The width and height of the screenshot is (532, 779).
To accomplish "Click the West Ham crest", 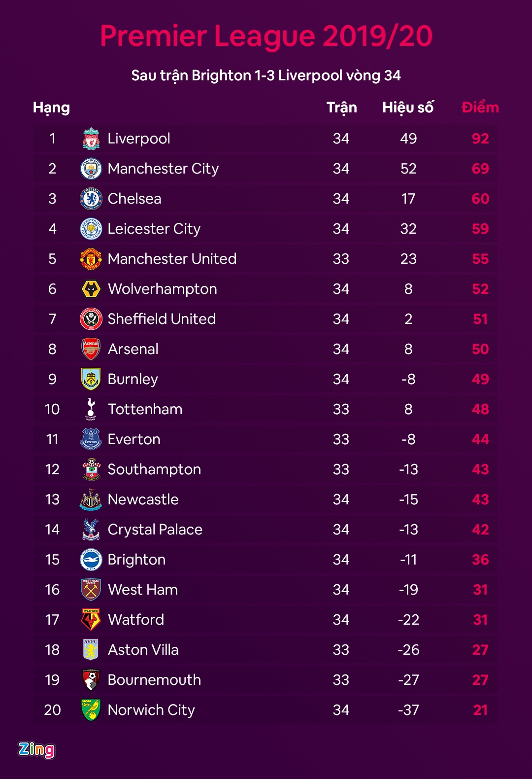I will (91, 590).
